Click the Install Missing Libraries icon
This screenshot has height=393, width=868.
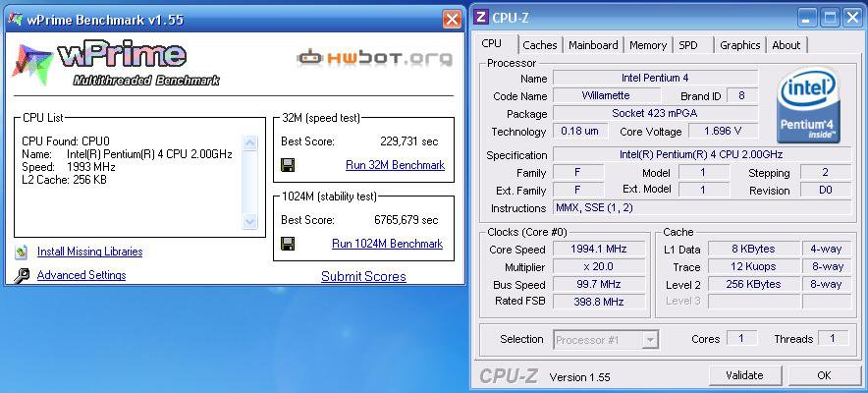pyautogui.click(x=22, y=252)
